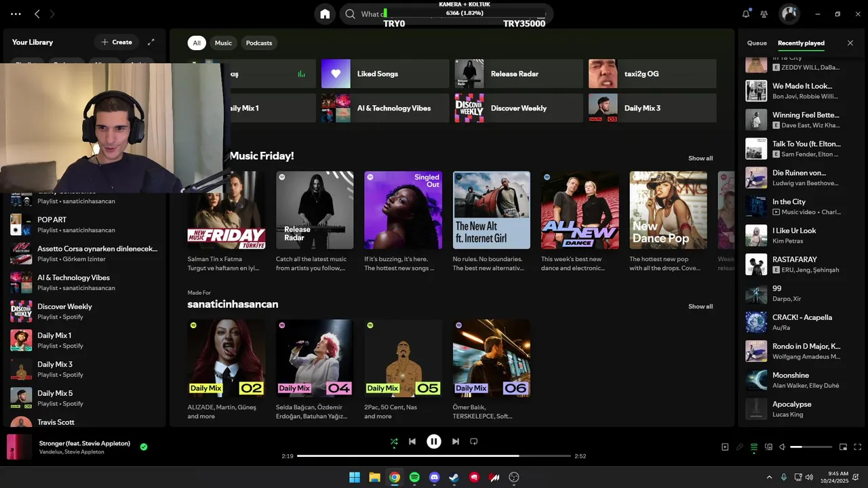Click the search input field
The image size is (868, 488).
point(446,14)
